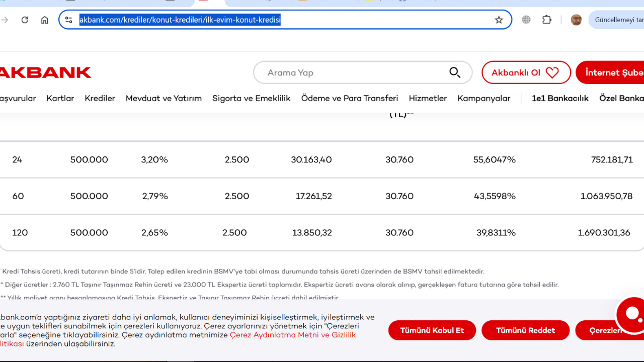
Task: Click the Akbank logo
Action: [x=45, y=72]
